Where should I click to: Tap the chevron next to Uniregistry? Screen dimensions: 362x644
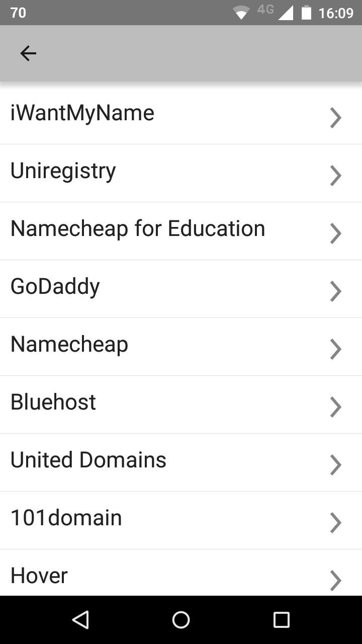click(x=335, y=176)
